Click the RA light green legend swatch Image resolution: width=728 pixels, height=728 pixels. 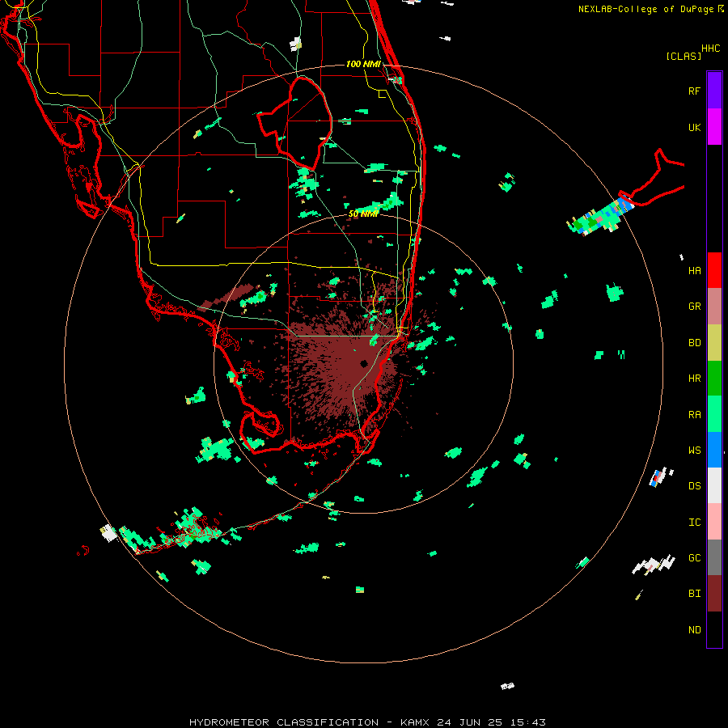pyautogui.click(x=714, y=414)
